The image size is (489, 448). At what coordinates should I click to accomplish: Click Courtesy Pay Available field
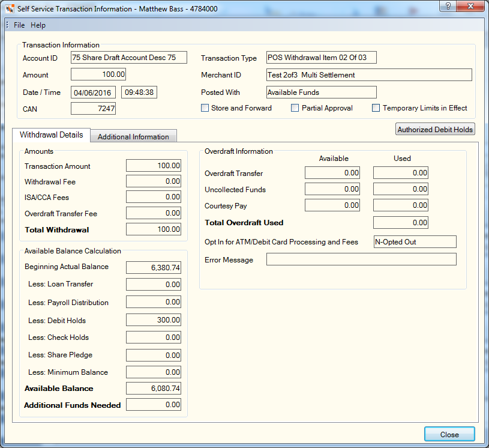[332, 205]
